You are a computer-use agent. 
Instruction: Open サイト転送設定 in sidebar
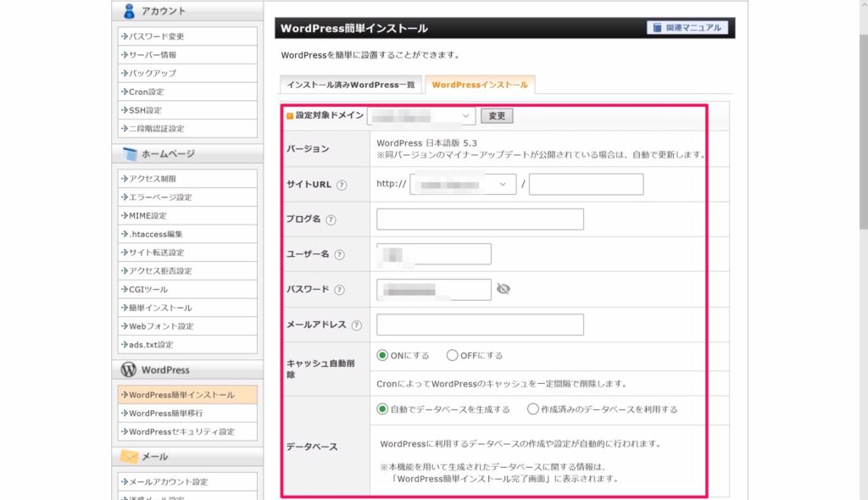pyautogui.click(x=187, y=253)
